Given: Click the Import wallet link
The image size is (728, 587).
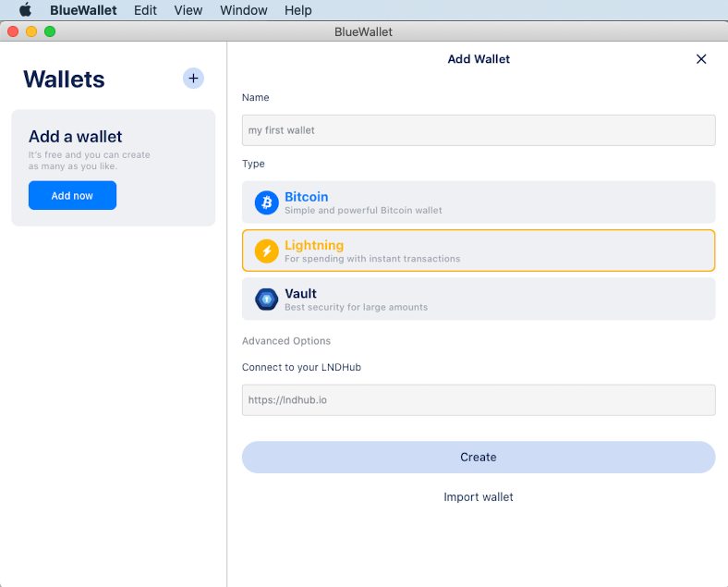Looking at the screenshot, I should click(x=479, y=497).
